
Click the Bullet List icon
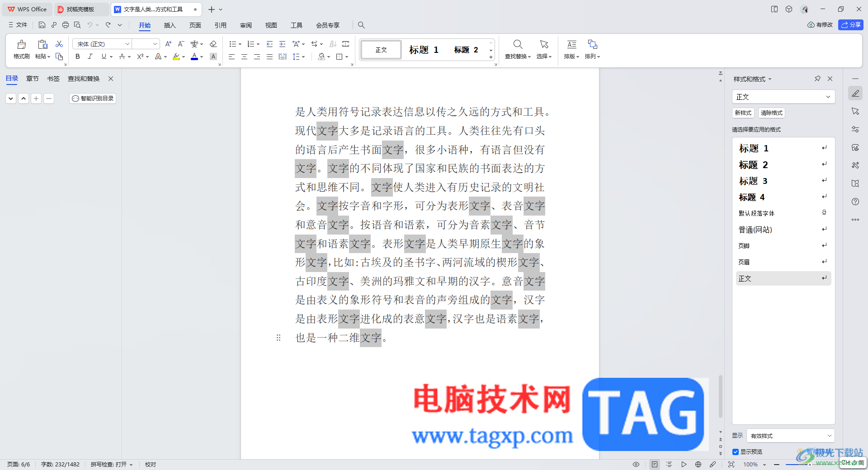232,44
